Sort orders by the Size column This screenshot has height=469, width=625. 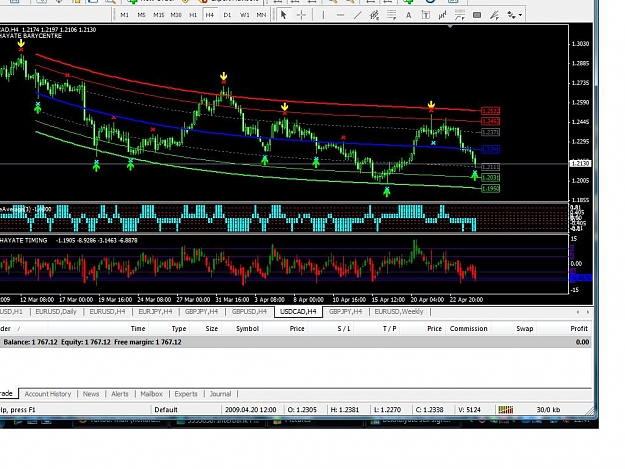point(212,329)
